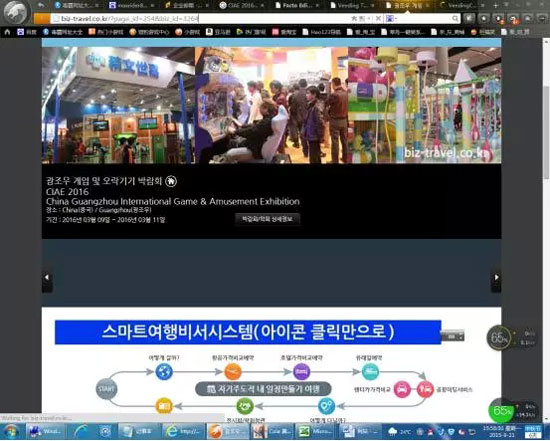Click the weather cloud icon in system tray
Viewport: 550px width, 441px height.
coord(393,432)
